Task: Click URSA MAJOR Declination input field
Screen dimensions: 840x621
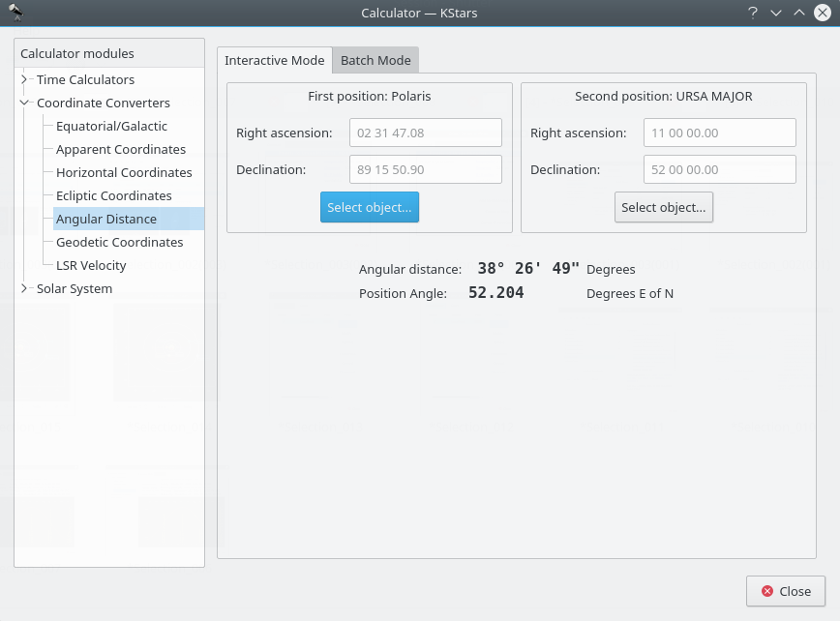Action: pos(719,169)
